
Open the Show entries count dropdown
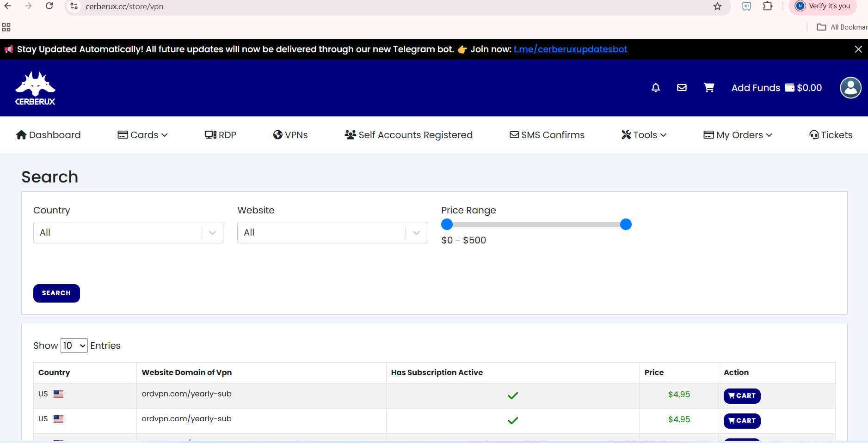coord(74,346)
